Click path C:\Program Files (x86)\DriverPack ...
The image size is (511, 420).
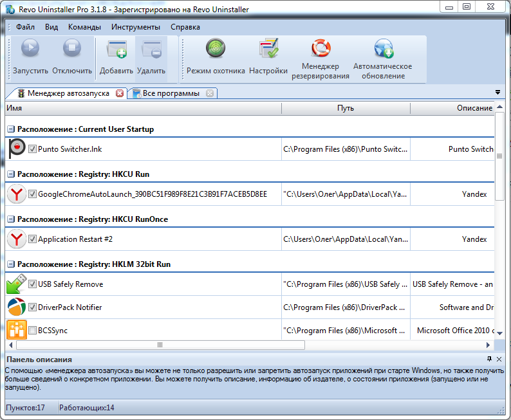(344, 307)
